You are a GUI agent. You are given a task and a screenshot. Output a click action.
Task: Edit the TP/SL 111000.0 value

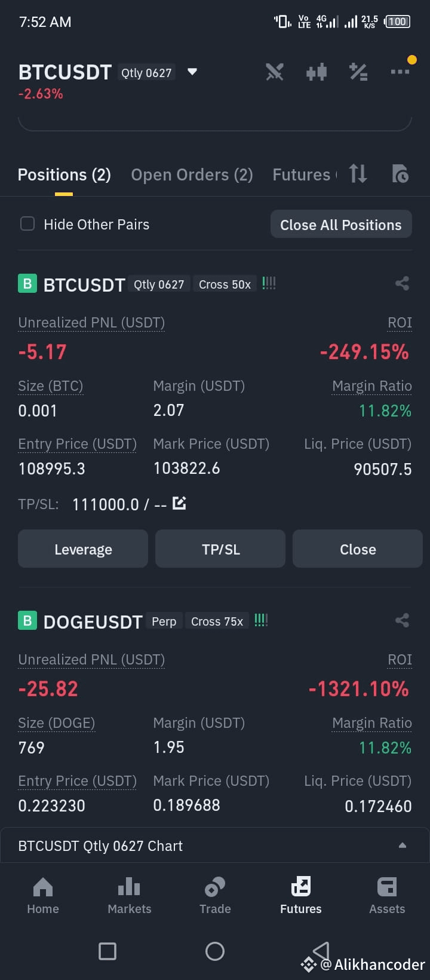[179, 503]
